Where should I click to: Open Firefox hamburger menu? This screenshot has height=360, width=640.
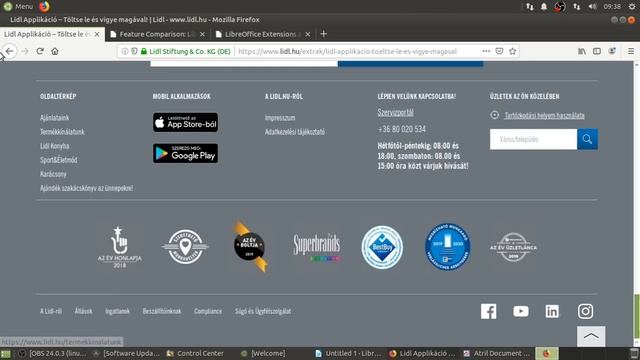point(631,51)
